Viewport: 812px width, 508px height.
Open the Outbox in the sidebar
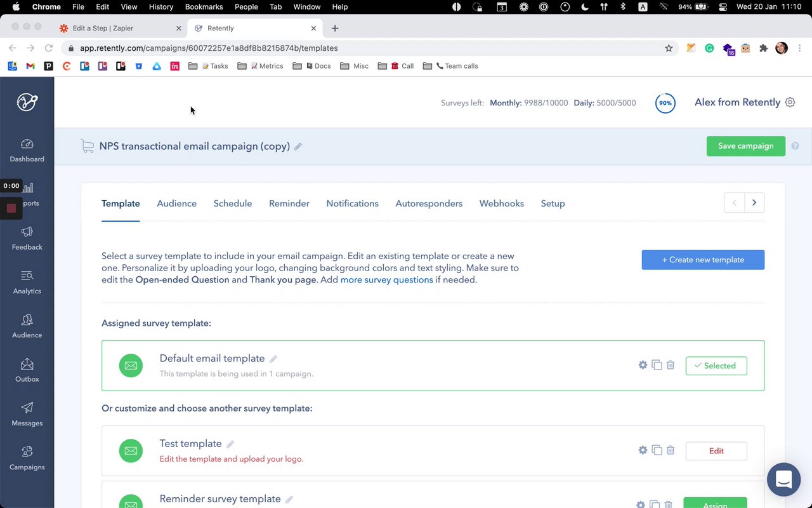(27, 370)
